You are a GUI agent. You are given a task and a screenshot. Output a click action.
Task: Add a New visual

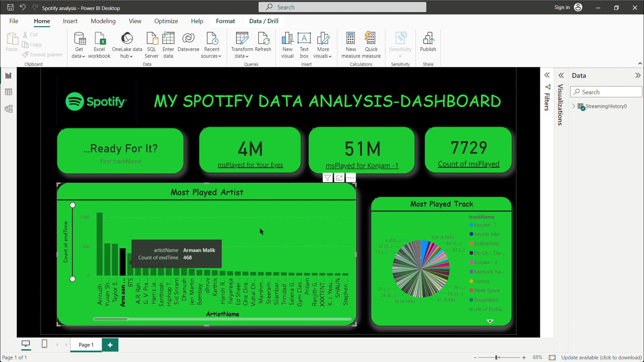[x=287, y=45]
